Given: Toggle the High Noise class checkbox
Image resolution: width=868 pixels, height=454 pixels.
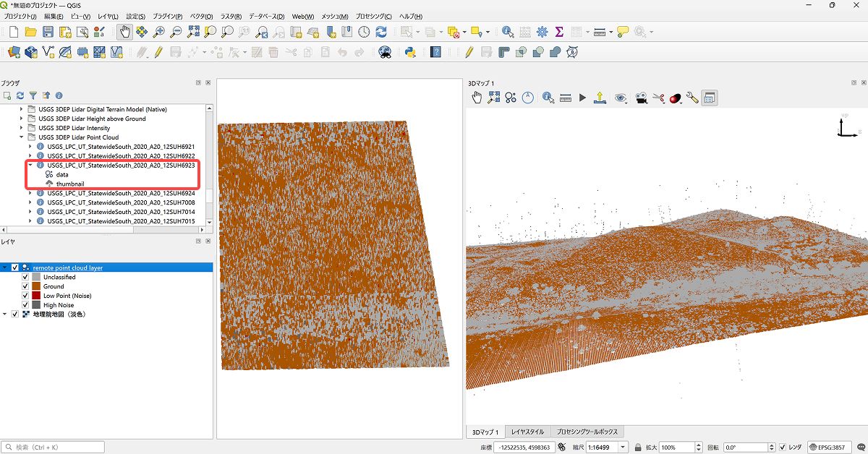Looking at the screenshot, I should point(25,305).
